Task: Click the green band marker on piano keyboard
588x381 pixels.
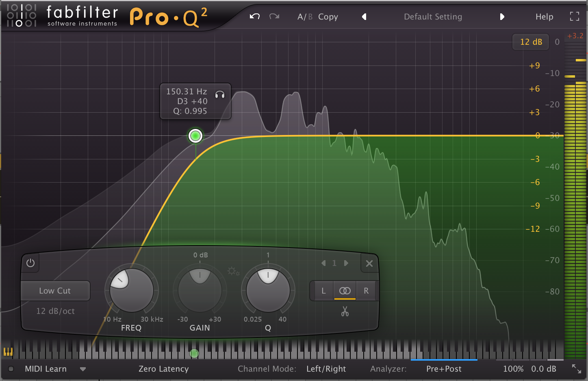Action: (x=194, y=353)
